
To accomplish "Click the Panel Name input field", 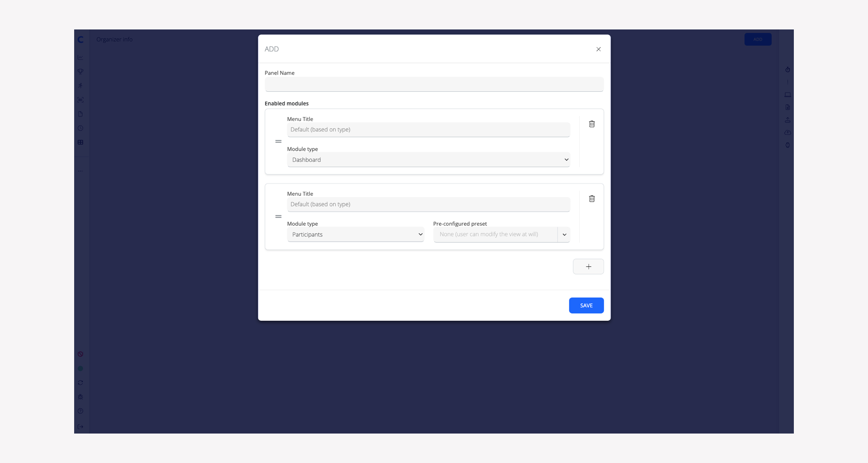I will coord(434,85).
